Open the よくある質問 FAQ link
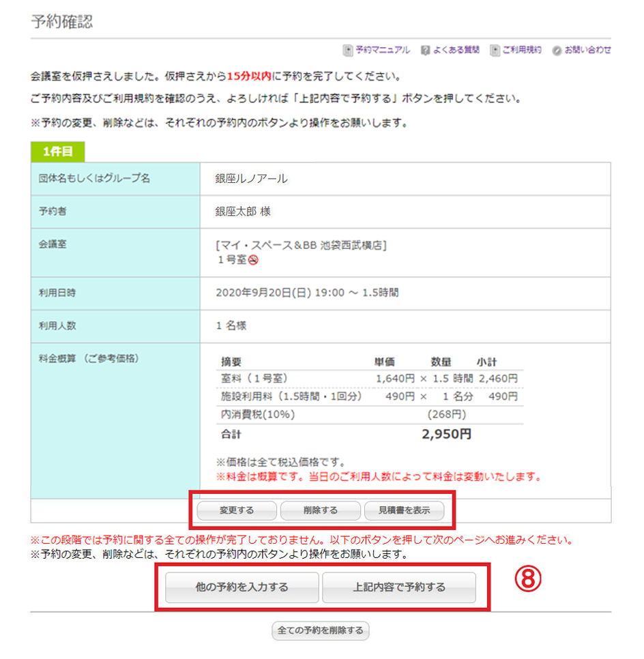Viewport: 644px width, 659px height. (456, 50)
